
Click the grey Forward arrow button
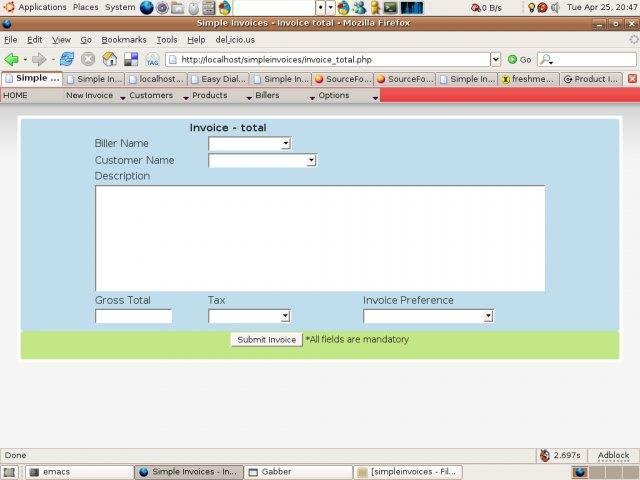tap(39, 60)
